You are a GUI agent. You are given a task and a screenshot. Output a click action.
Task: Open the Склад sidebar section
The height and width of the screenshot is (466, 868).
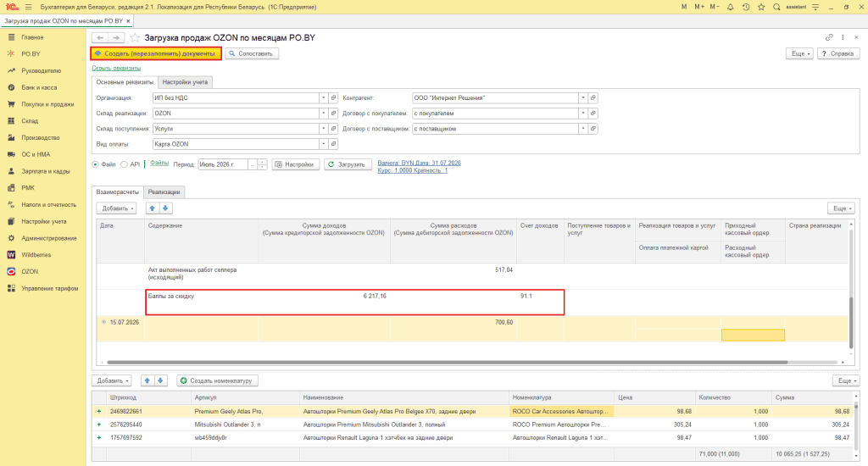point(30,120)
